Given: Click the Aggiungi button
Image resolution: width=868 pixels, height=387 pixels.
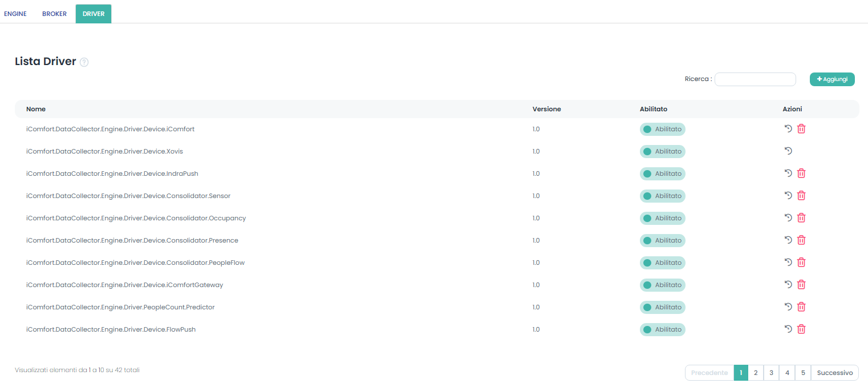Looking at the screenshot, I should click(832, 79).
